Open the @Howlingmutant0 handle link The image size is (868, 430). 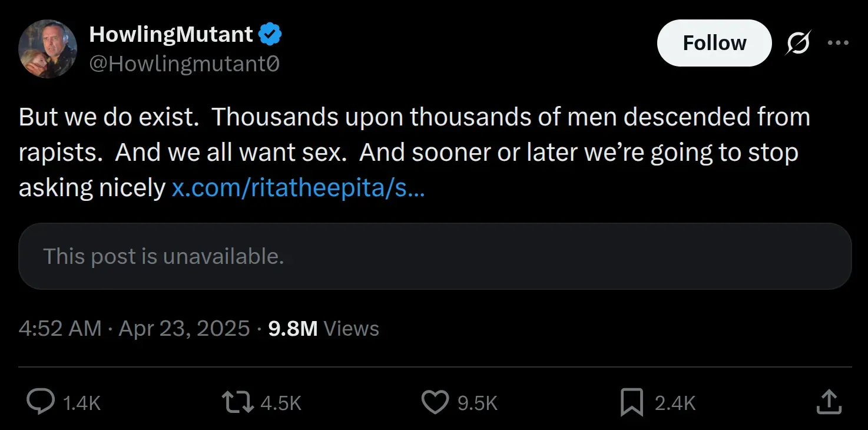184,64
